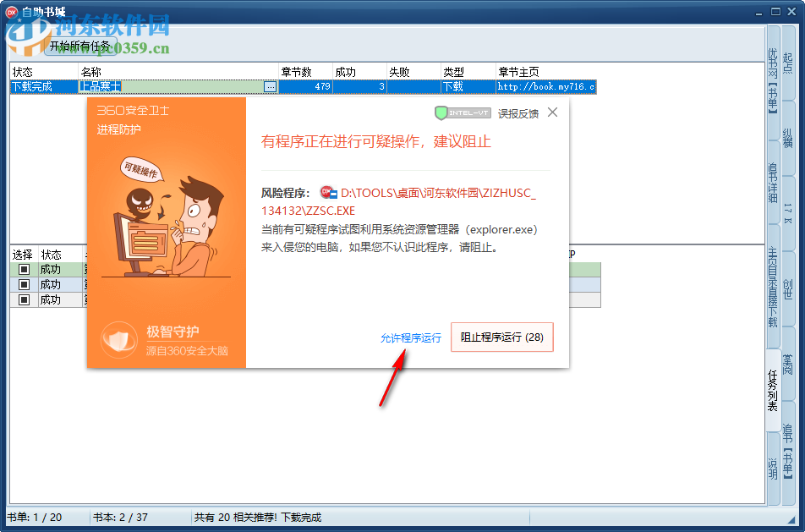This screenshot has height=532, width=805.
Task: Open the 起点 side tab
Action: click(788, 63)
